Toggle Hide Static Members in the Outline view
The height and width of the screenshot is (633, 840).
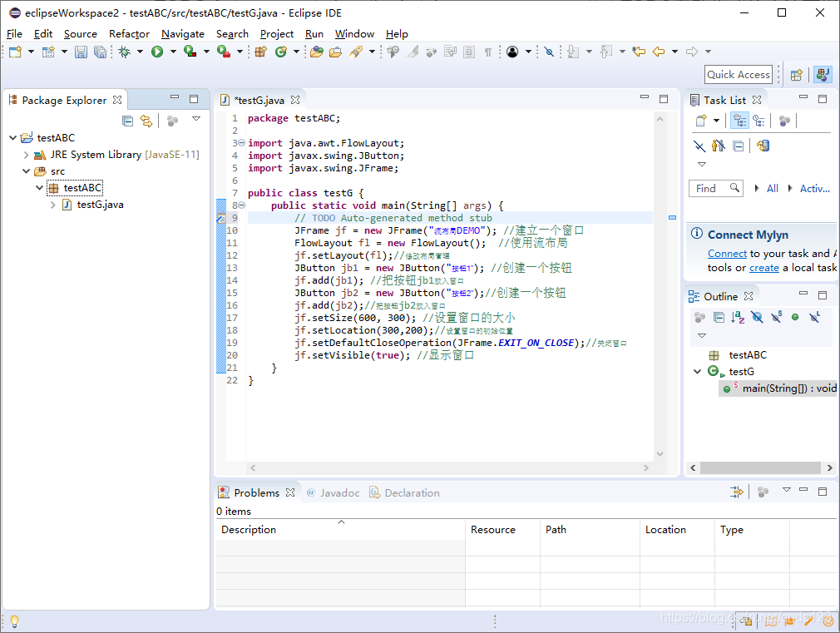776,317
